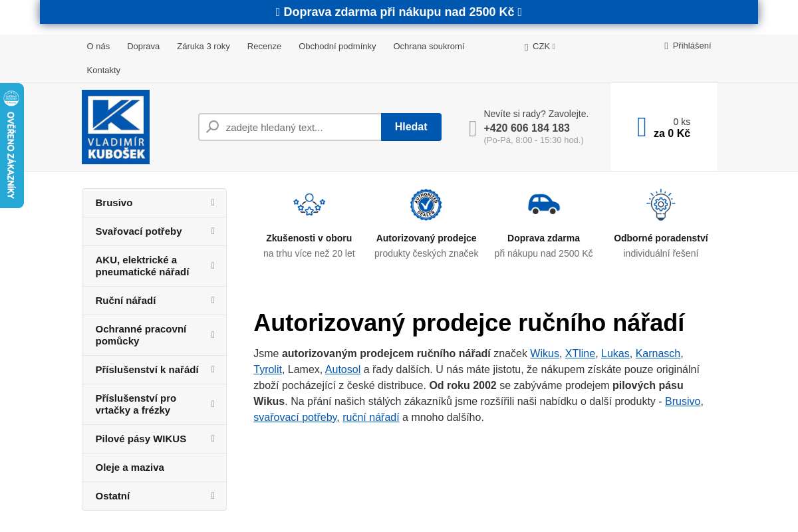Follow the Wikus brand link
This screenshot has height=532, width=798.
point(545,354)
